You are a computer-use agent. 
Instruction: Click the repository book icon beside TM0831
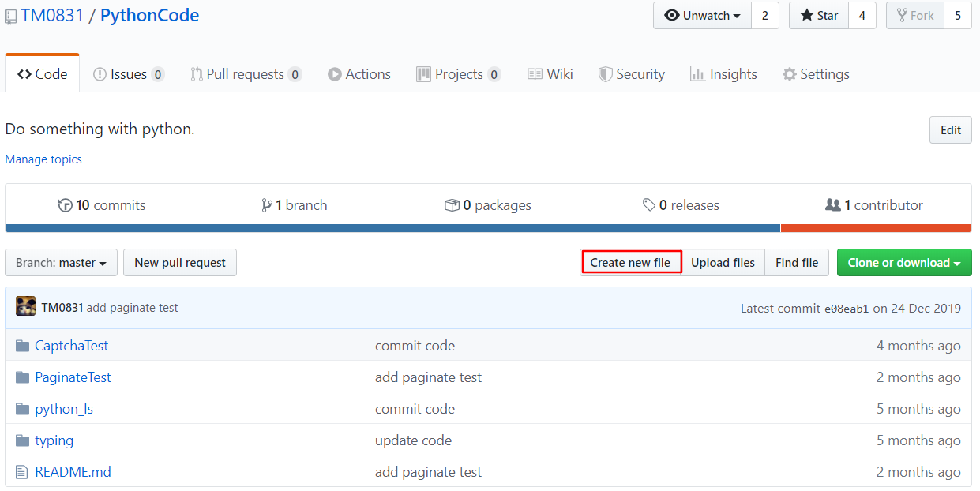pyautogui.click(x=11, y=16)
